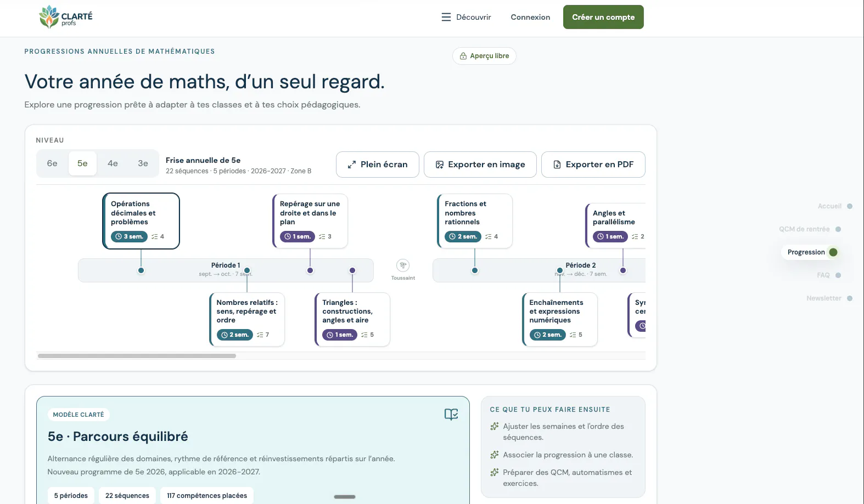Expand the Triangles constructions sequence card
The height and width of the screenshot is (504, 864).
click(x=352, y=319)
